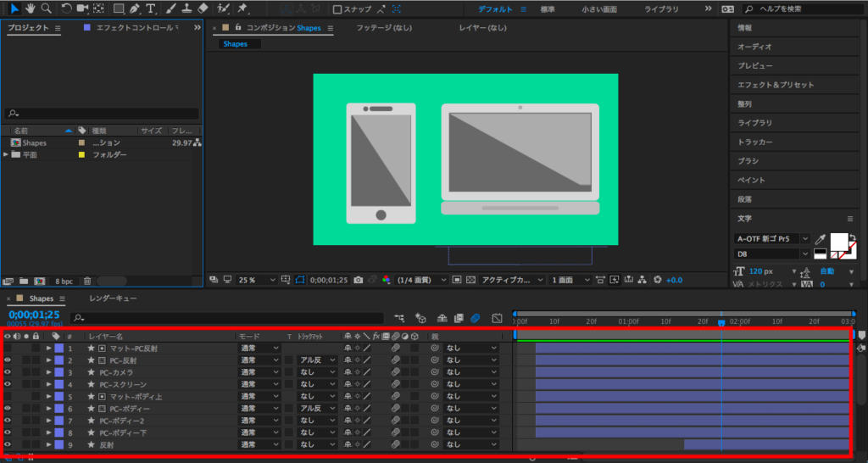Open blend mode dropdown for PC-ボディー2
This screenshot has width=868, height=463.
(x=259, y=421)
